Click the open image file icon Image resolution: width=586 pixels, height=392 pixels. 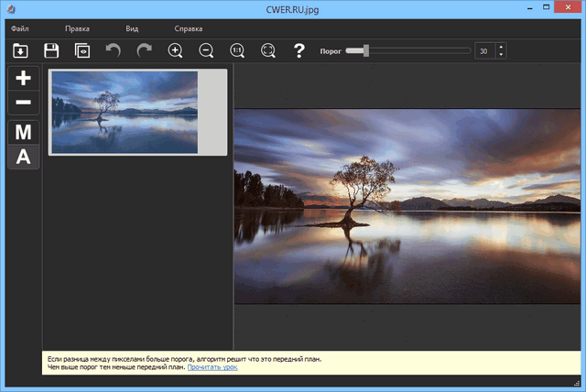tap(20, 51)
